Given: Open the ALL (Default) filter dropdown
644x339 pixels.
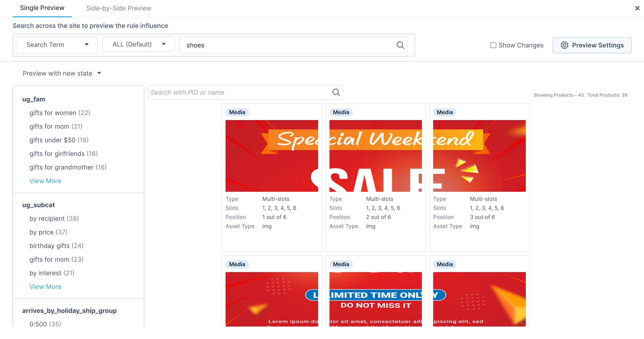Looking at the screenshot, I should click(138, 44).
